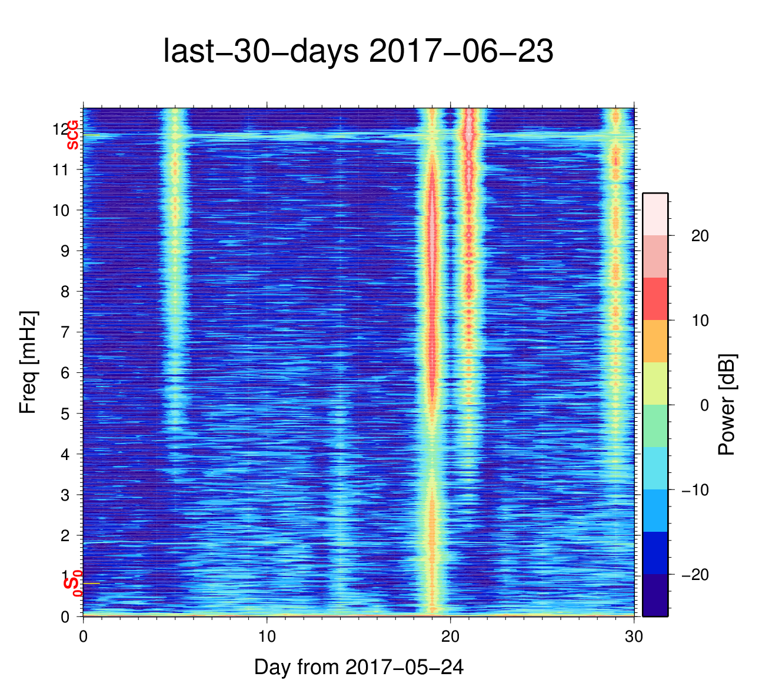Click the colorbar tick label "20"

coord(700,236)
